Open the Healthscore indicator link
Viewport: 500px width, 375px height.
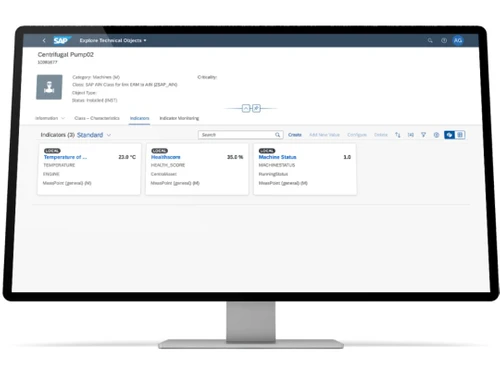coord(166,157)
